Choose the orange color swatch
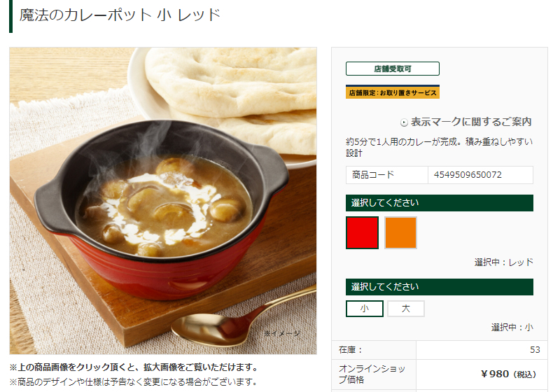 coord(400,232)
